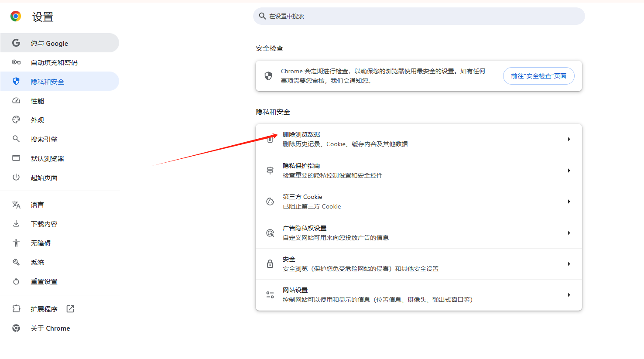Click the ad privacy icon for 广告隐私权设置

(270, 233)
